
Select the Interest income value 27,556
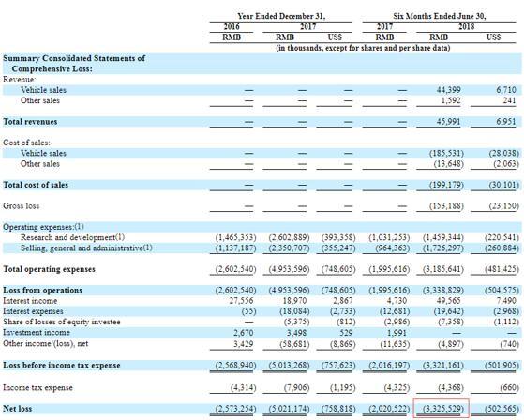(x=241, y=301)
